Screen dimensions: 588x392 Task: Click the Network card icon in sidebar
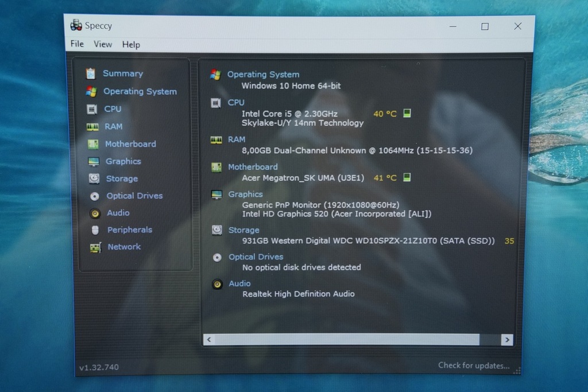96,247
